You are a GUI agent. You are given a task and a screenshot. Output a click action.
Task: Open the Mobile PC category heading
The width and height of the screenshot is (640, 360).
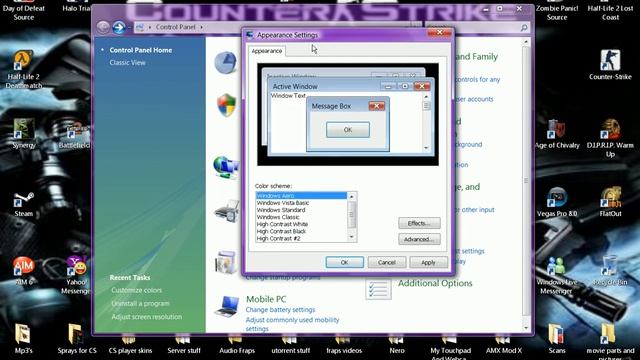point(266,299)
